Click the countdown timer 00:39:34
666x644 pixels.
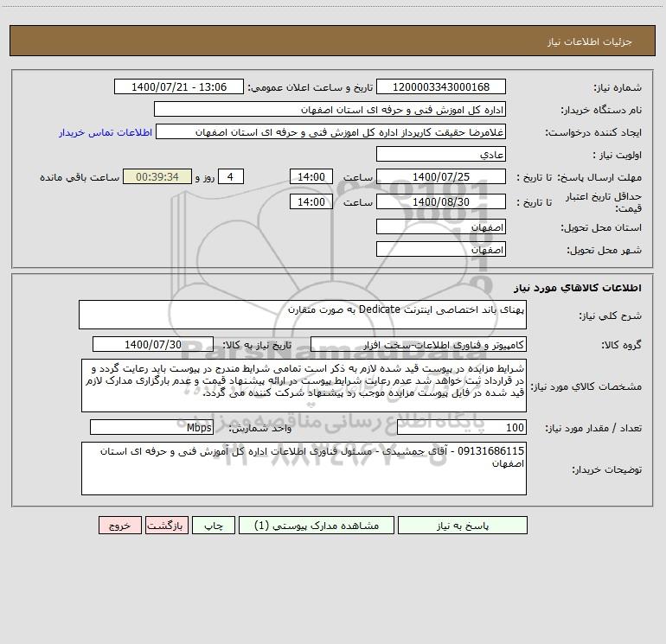pos(157,176)
